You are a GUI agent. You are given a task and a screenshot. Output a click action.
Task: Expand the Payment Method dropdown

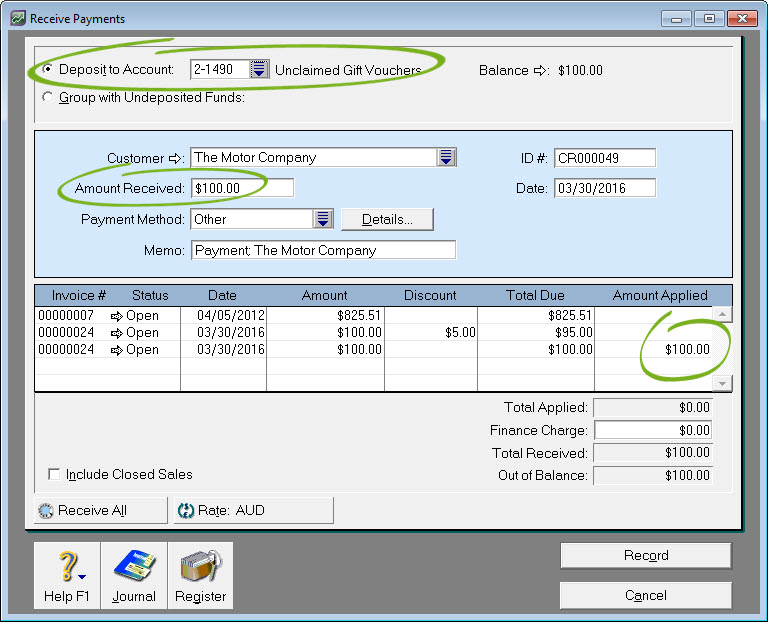point(323,219)
